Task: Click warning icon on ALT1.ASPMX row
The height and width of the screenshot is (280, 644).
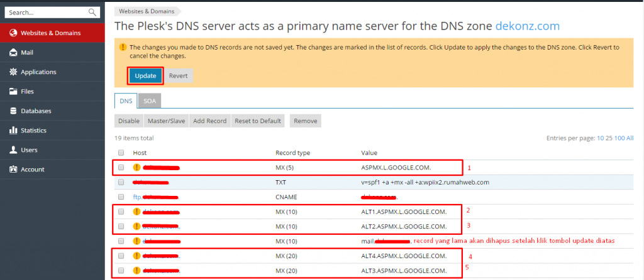Action: (136, 212)
